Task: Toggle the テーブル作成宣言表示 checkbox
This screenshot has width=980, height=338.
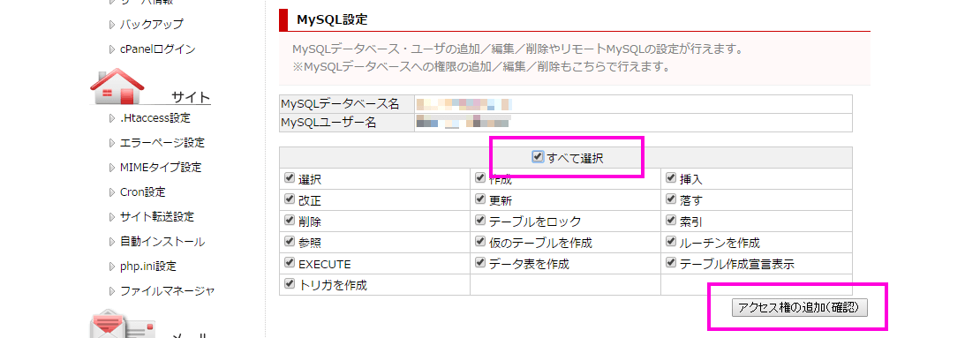Action: click(671, 263)
